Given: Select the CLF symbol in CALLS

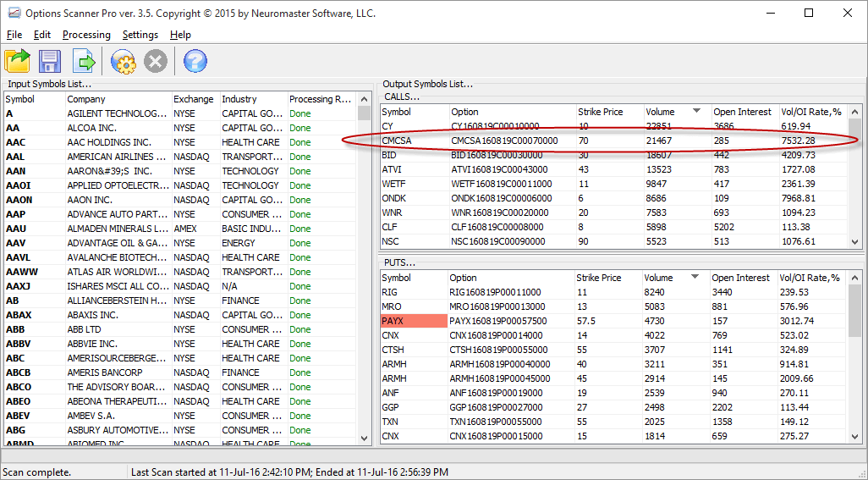Looking at the screenshot, I should click(390, 227).
